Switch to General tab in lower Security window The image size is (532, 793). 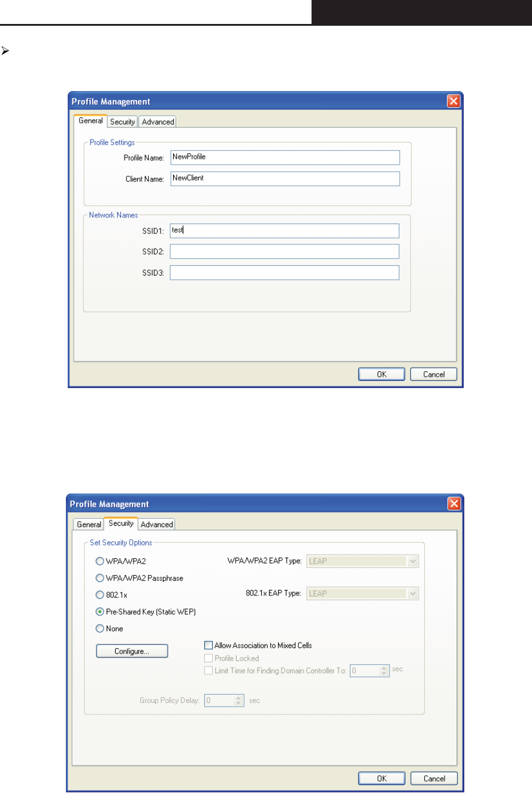coord(88,524)
